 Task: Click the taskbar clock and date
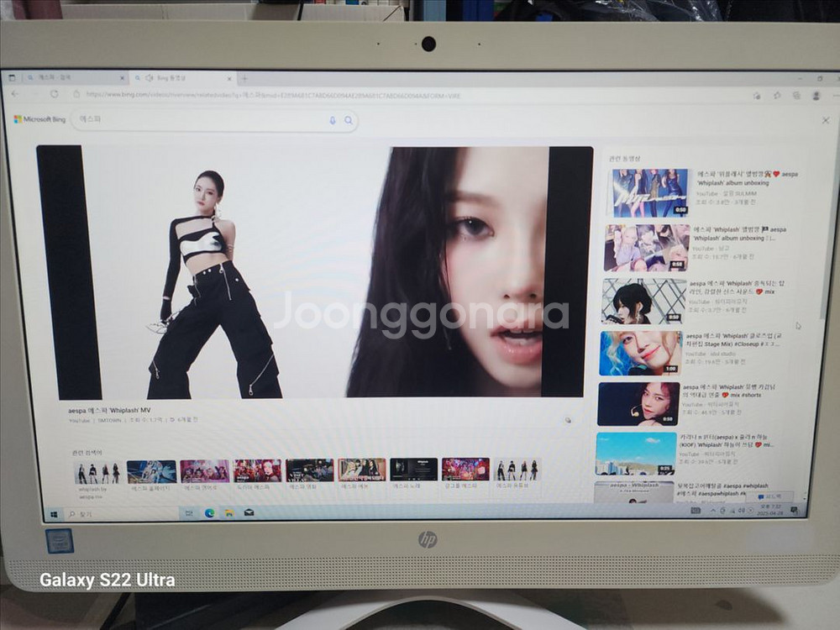coord(770,510)
